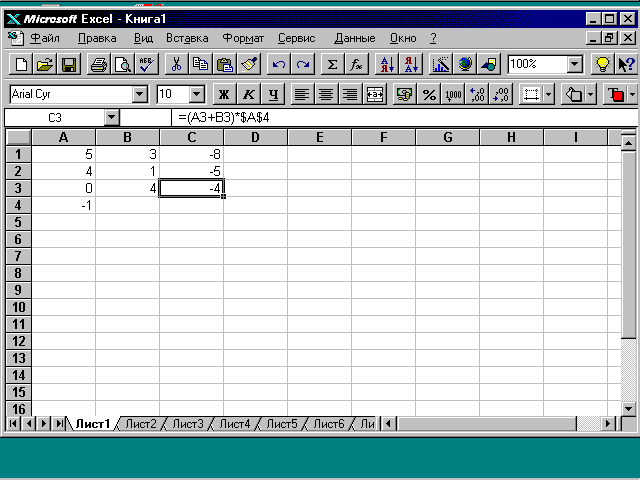
Task: Cut the selection with the scissors icon
Action: (x=176, y=64)
